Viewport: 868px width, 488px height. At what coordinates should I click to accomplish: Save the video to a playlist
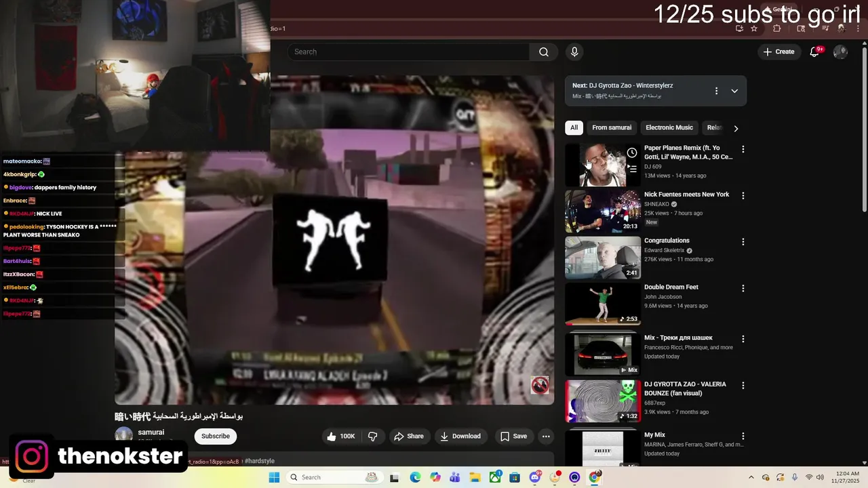513,436
